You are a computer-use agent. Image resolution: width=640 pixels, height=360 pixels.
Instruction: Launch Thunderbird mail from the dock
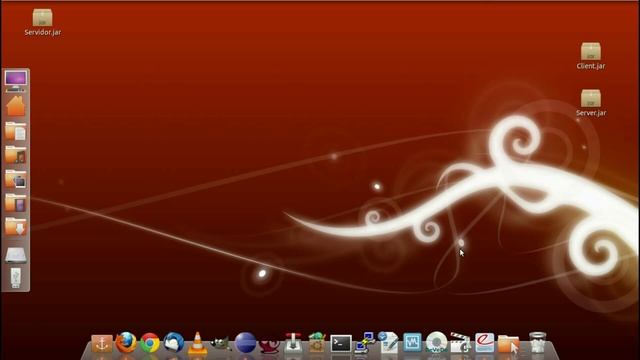[173, 342]
